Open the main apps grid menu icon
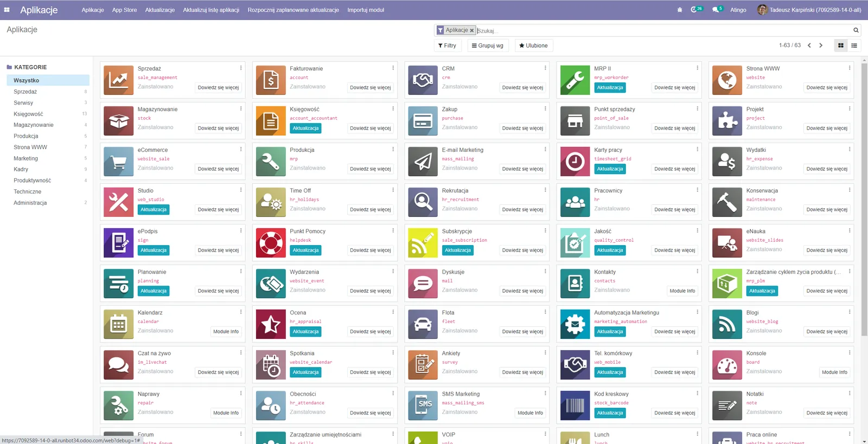Screen dimensions: 868x444 point(7,10)
